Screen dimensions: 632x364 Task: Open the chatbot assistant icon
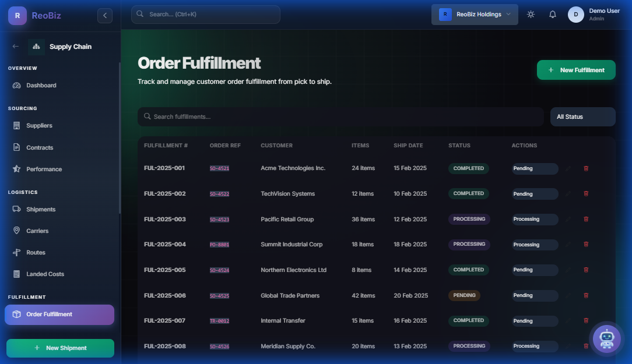coord(606,338)
